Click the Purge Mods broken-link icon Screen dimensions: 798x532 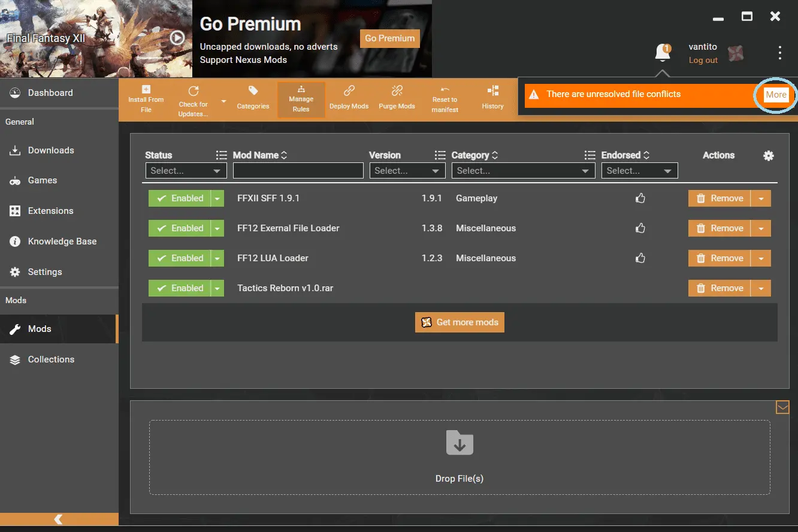pos(397,90)
